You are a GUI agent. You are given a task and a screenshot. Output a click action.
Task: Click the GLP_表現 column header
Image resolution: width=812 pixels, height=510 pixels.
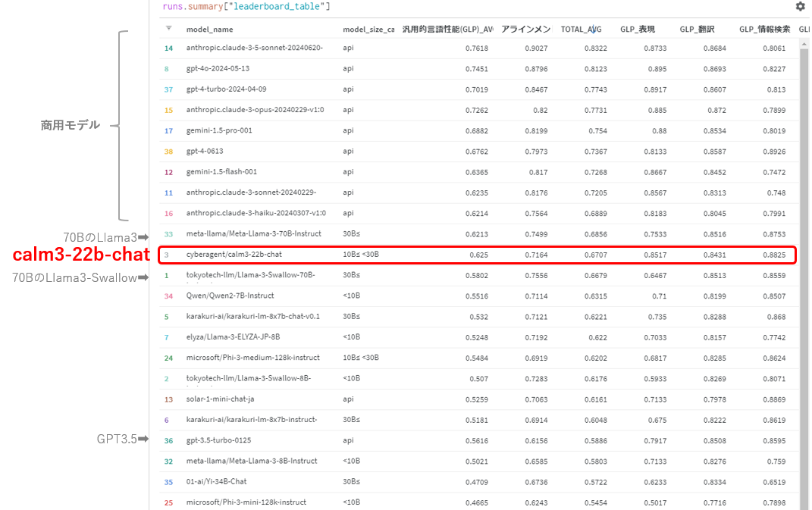click(638, 30)
